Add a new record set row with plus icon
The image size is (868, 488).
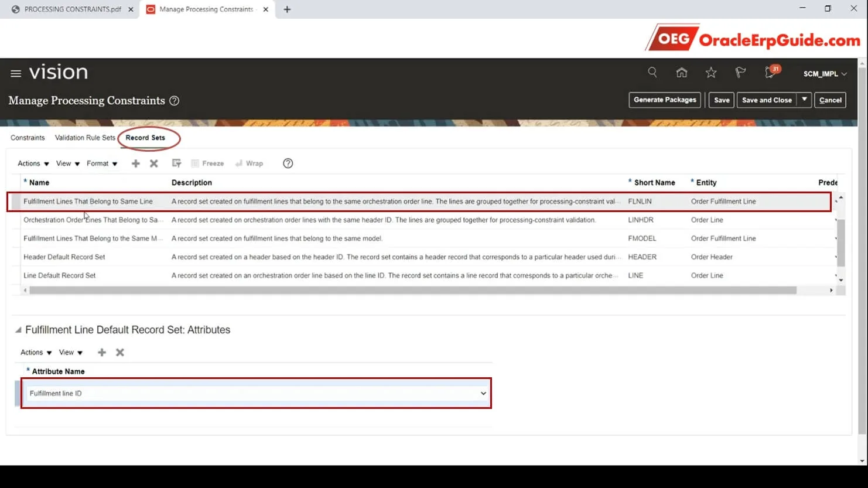point(135,163)
